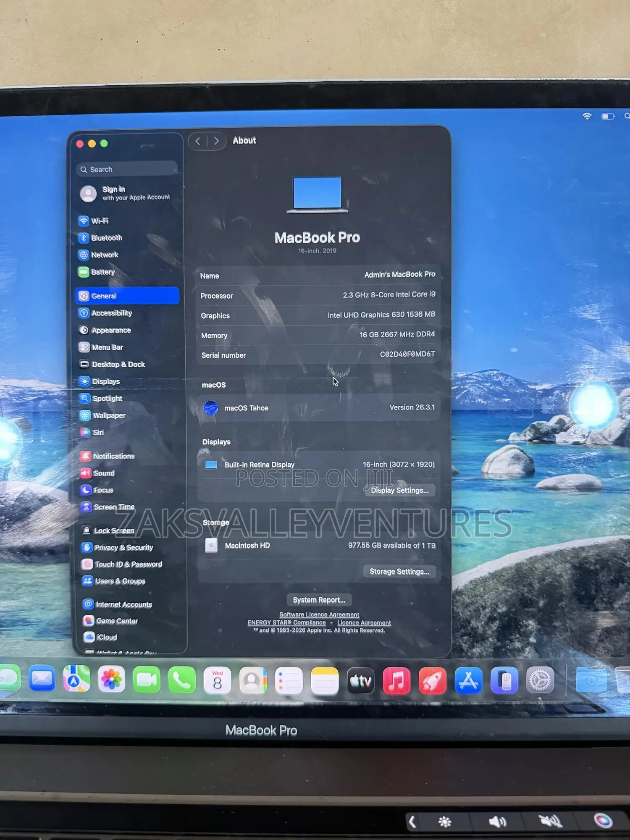Image resolution: width=630 pixels, height=840 pixels.
Task: Open Desktop & Dock settings
Action: (112, 364)
